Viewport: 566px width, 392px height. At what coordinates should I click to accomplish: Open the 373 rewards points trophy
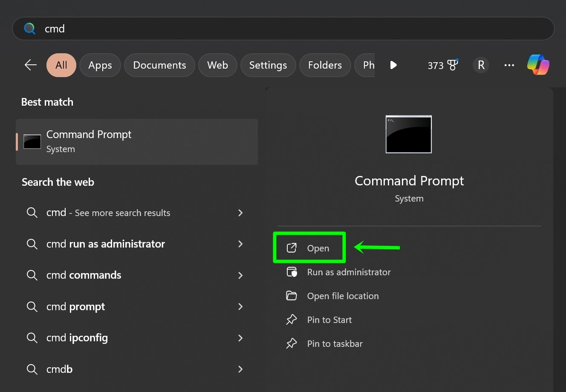pyautogui.click(x=443, y=65)
